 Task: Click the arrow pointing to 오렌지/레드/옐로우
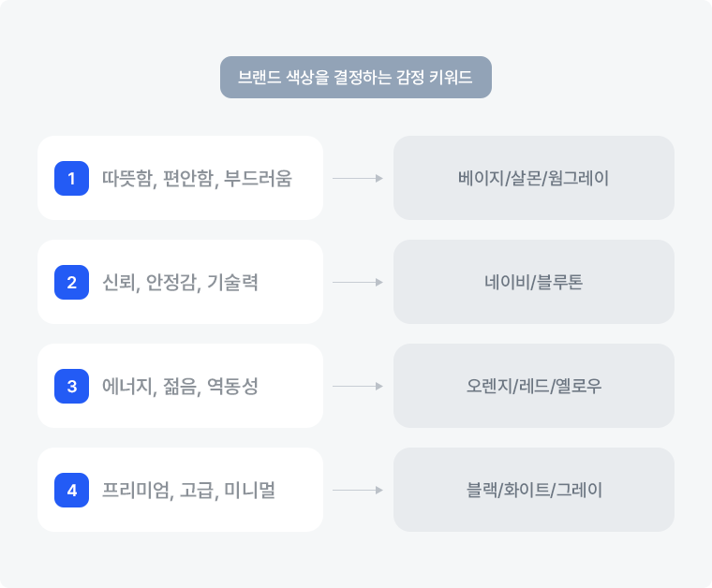point(358,386)
